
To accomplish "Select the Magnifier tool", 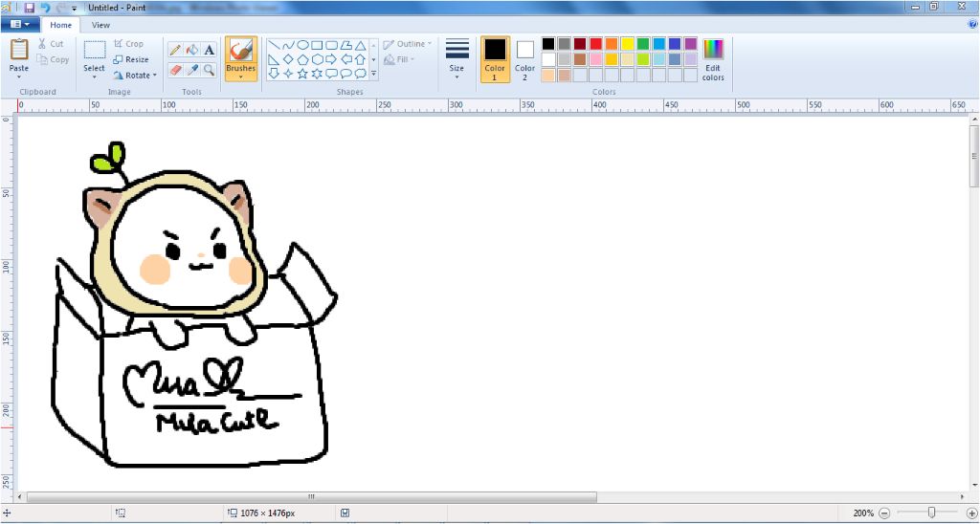I will click(x=210, y=70).
